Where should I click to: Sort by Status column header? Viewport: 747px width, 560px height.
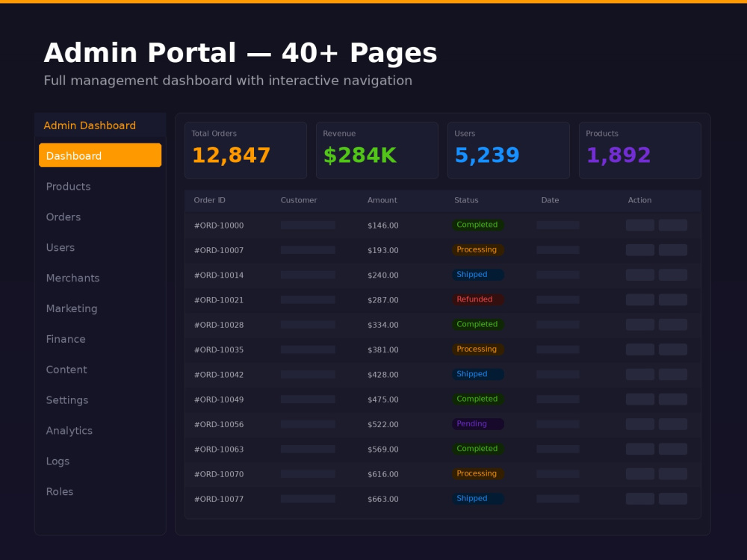[x=466, y=200]
